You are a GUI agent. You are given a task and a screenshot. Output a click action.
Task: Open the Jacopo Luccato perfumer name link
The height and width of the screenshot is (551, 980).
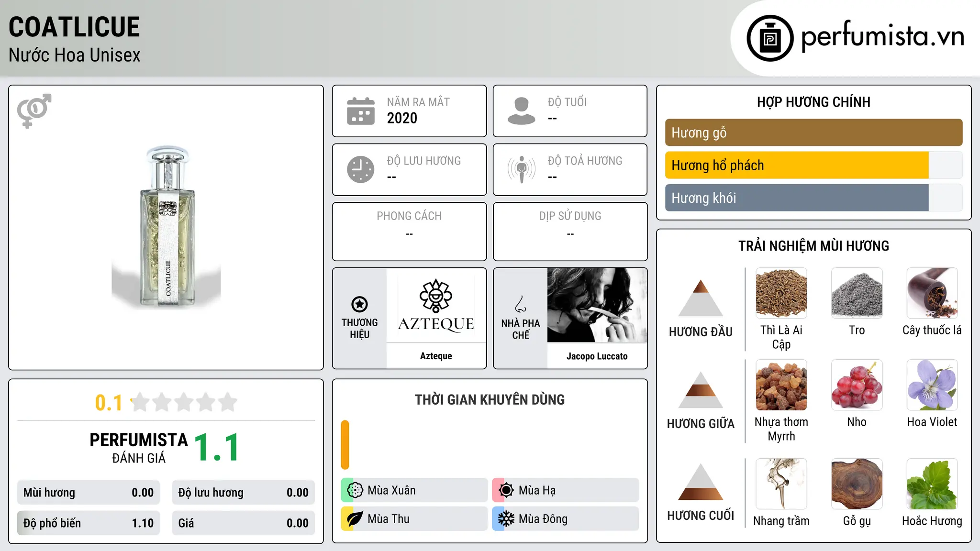(597, 356)
